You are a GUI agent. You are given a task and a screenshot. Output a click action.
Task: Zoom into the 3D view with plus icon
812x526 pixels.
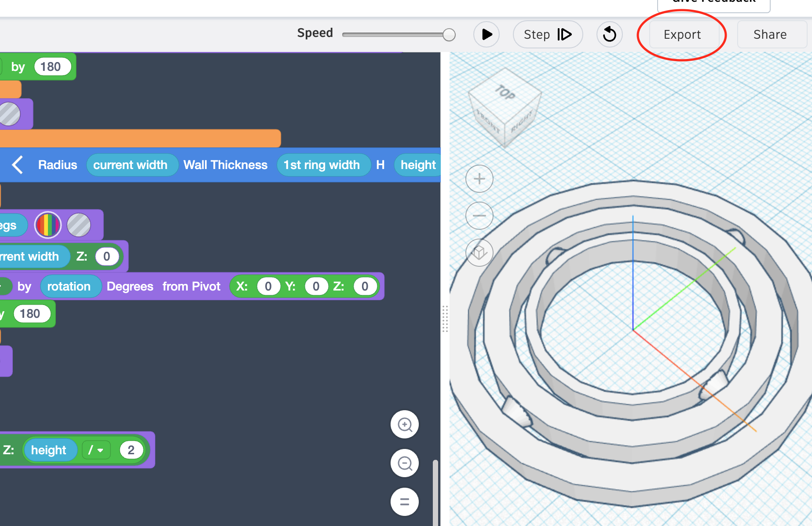479,179
